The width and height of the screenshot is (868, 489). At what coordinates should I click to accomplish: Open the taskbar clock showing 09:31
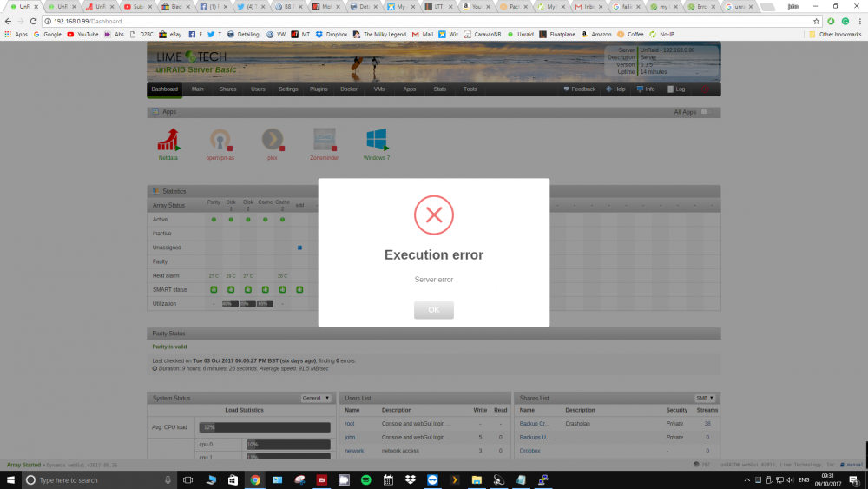click(827, 480)
